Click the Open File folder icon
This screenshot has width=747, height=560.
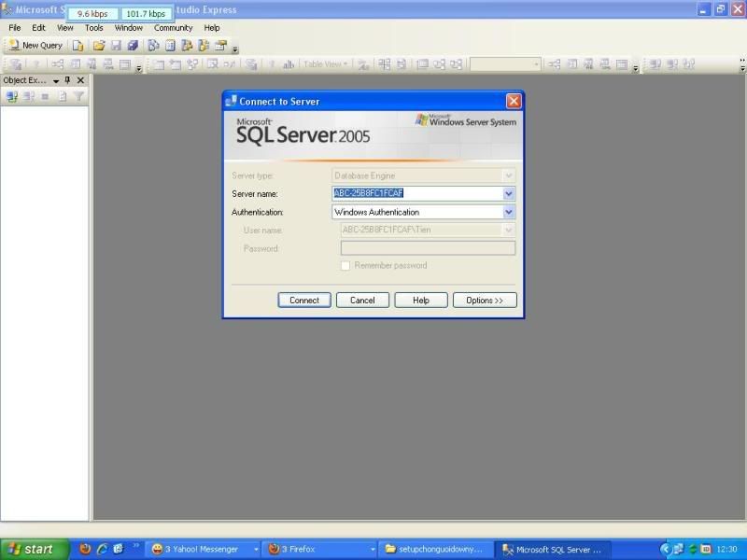click(99, 46)
